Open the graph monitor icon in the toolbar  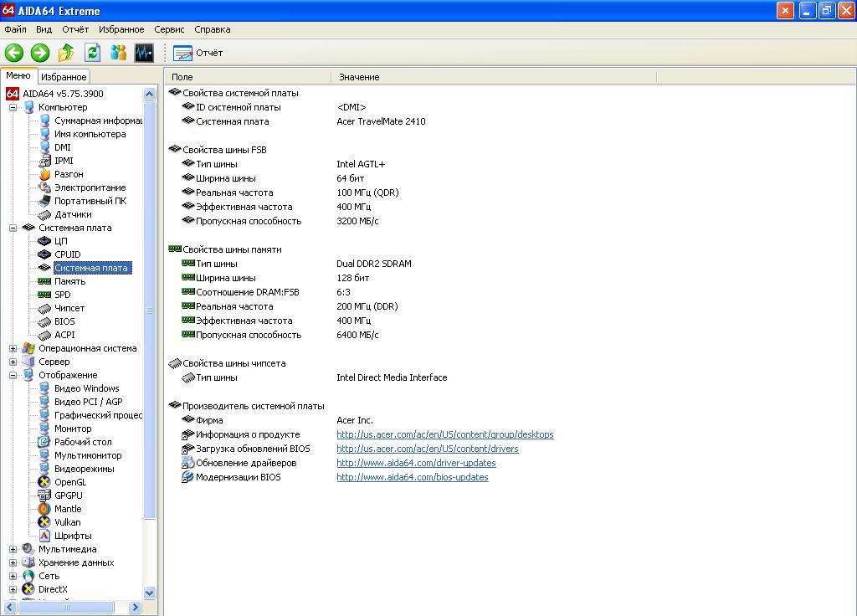(144, 53)
